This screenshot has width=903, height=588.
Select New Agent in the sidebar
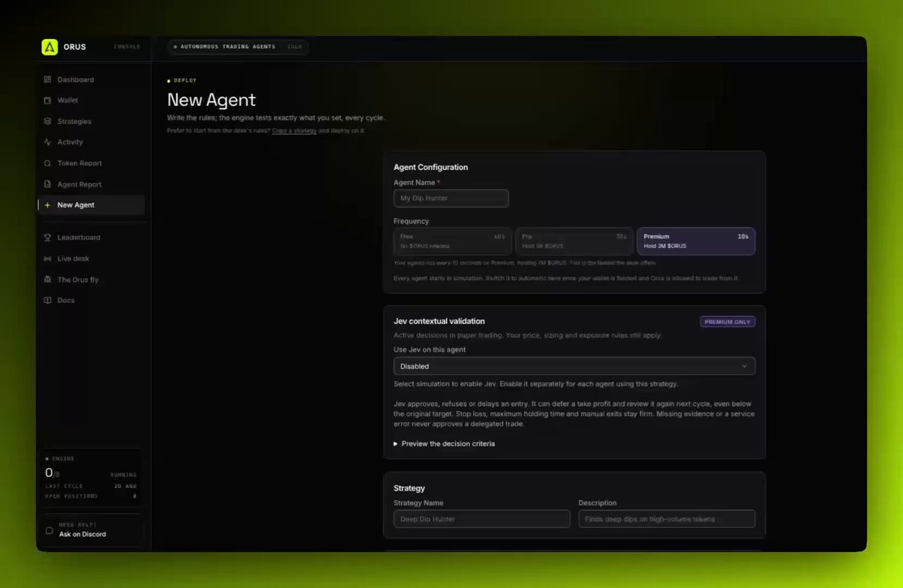(91, 205)
